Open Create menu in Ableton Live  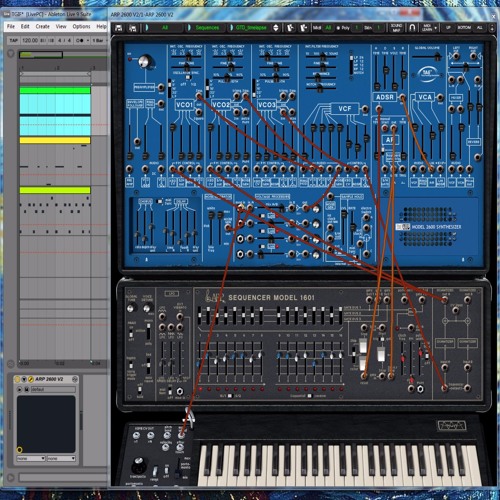click(42, 26)
